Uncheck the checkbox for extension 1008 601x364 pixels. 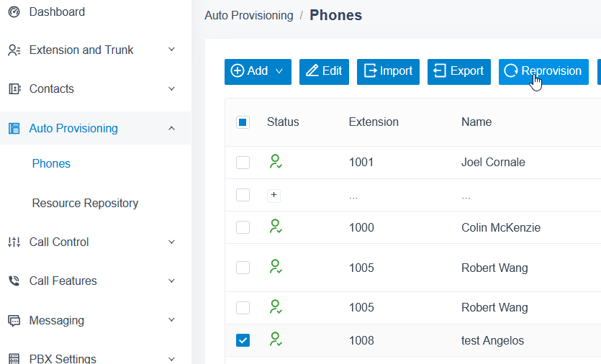tap(243, 340)
